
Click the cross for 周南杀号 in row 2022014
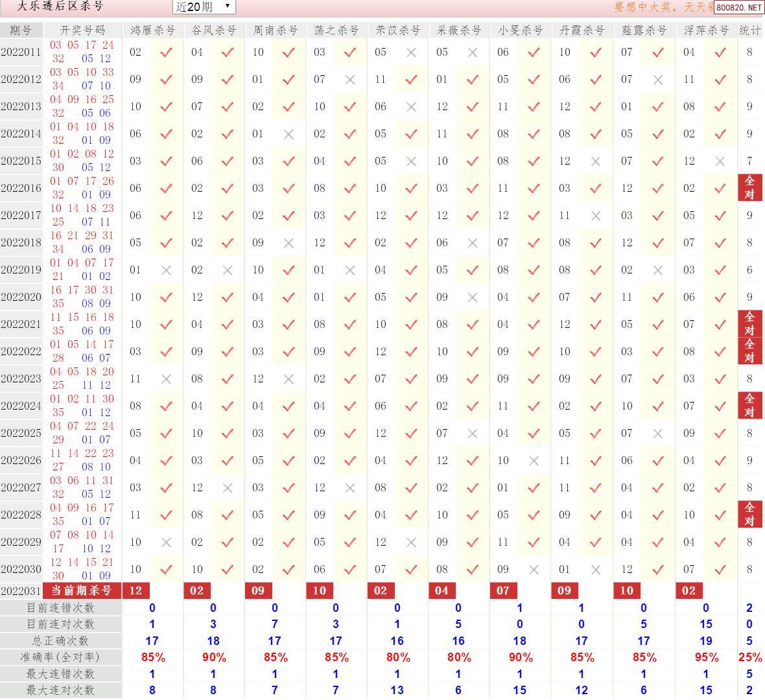288,134
